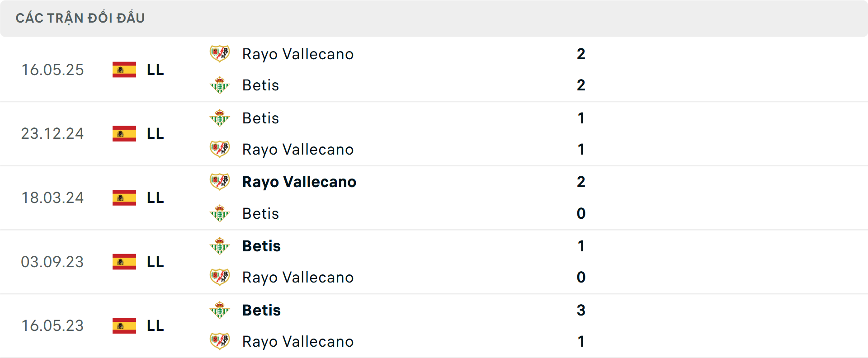Image resolution: width=868 pixels, height=358 pixels.
Task: Click the Rayo Vallecano crest in the 16.05.25 match
Action: 220,54
